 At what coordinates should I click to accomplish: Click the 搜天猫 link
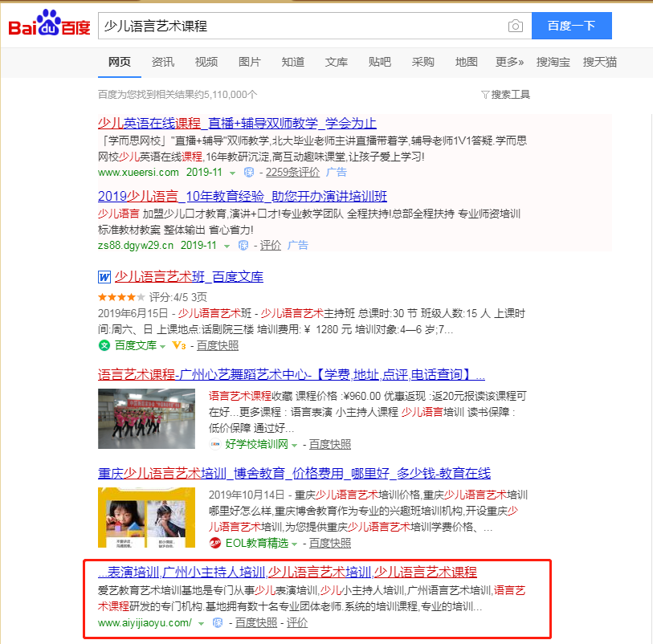pyautogui.click(x=600, y=62)
